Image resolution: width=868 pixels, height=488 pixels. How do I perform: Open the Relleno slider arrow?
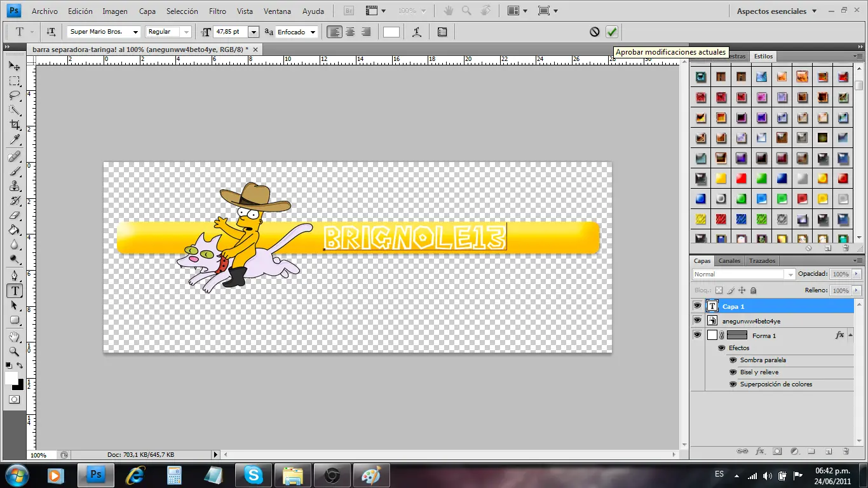tap(857, 290)
